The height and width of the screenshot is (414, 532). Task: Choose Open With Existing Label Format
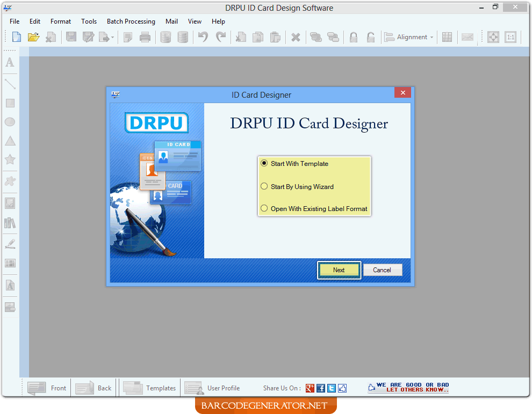[x=314, y=208]
